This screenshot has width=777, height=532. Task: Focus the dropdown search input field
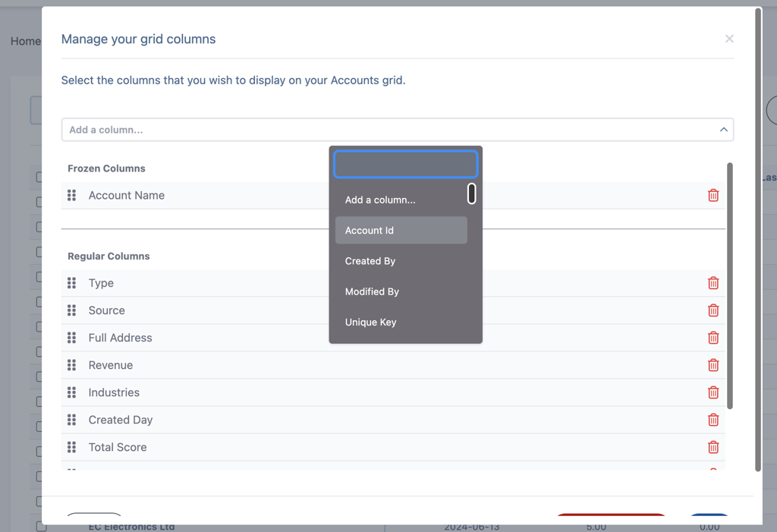point(406,164)
